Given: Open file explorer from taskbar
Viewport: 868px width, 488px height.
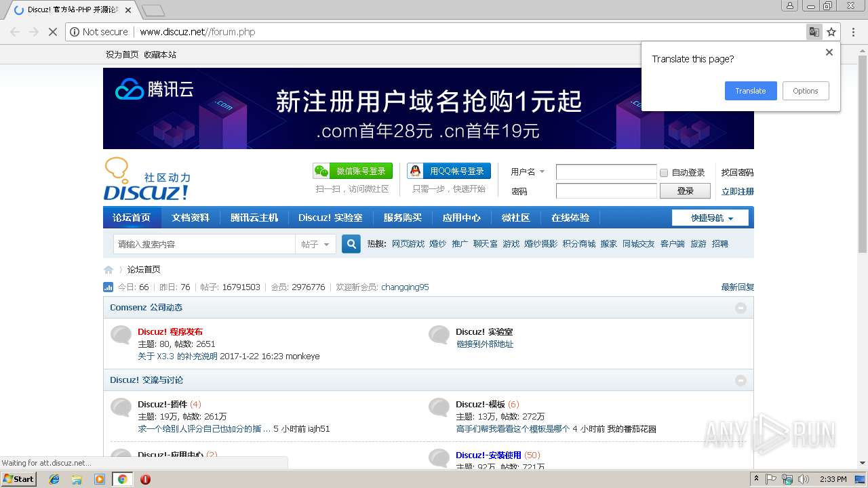Looking at the screenshot, I should [77, 479].
